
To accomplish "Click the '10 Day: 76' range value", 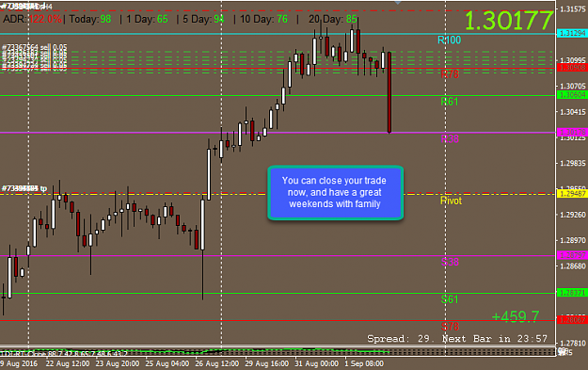I will 263,19.
